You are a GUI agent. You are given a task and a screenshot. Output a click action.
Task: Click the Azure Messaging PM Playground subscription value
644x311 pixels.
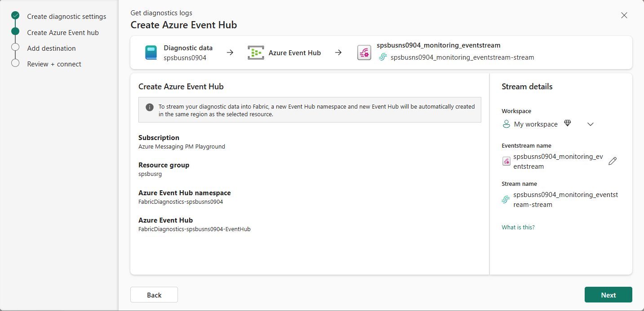182,147
